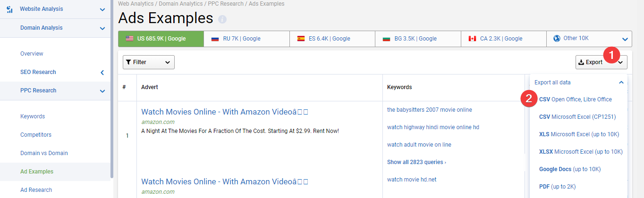Open the Overview sidebar item
644x198 pixels.
[x=32, y=54]
